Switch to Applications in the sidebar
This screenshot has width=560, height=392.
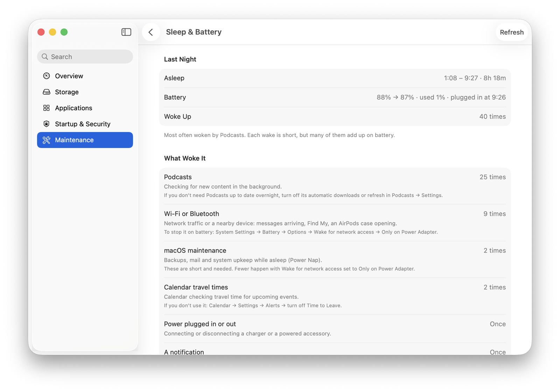pos(85,108)
